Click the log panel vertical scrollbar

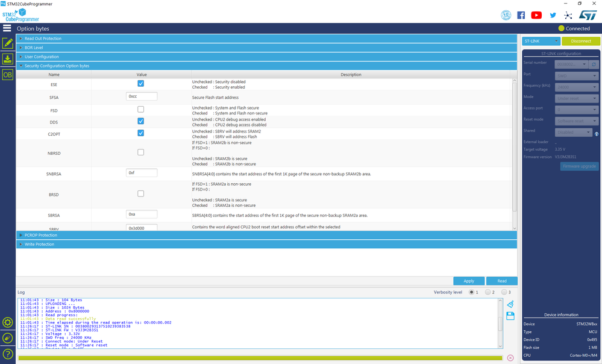pos(500,323)
